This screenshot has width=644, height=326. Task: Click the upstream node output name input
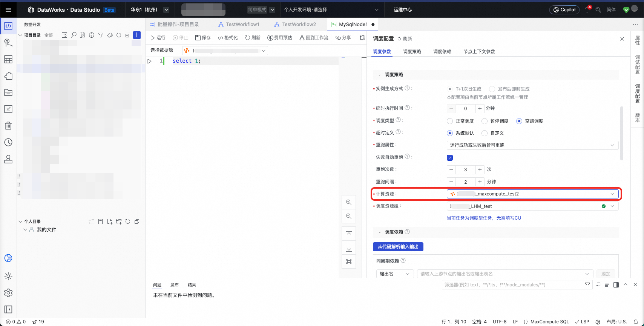coord(505,274)
